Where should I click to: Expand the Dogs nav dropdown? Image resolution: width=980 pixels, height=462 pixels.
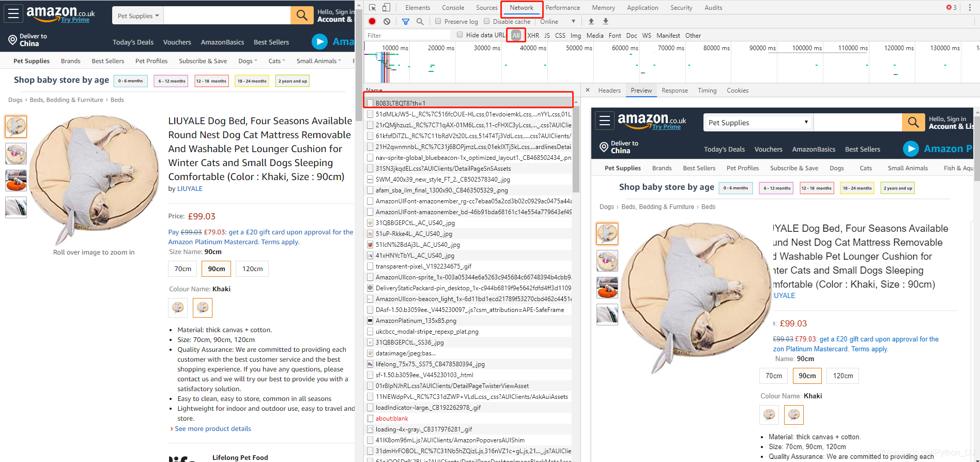tap(248, 61)
